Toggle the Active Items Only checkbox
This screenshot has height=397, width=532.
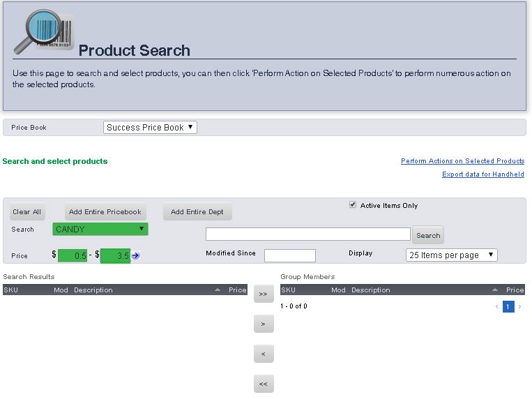click(353, 205)
